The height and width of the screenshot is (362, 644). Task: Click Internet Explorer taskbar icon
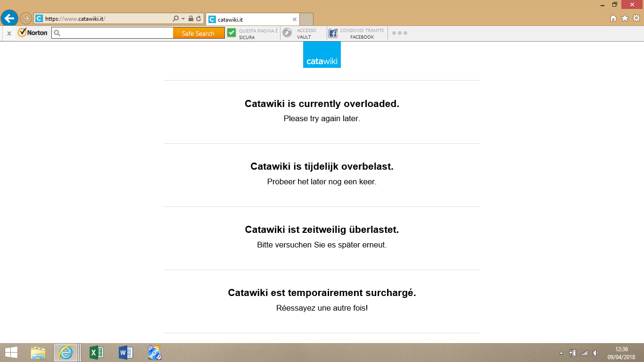tap(66, 353)
